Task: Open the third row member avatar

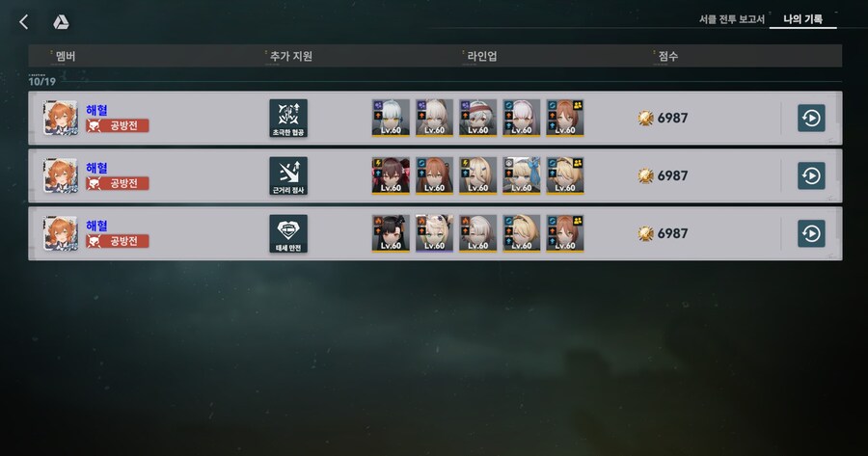Action: pyautogui.click(x=61, y=233)
